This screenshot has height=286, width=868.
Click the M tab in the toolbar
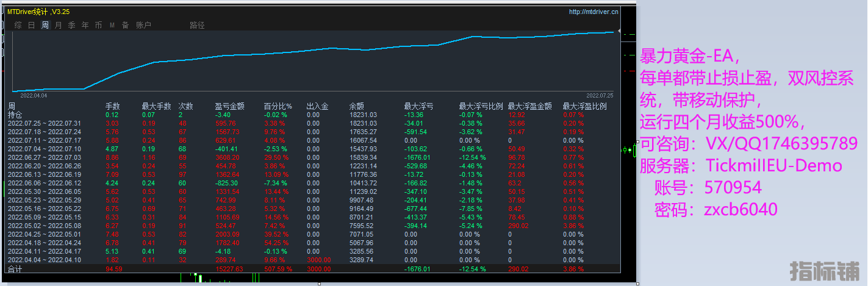pyautogui.click(x=112, y=25)
